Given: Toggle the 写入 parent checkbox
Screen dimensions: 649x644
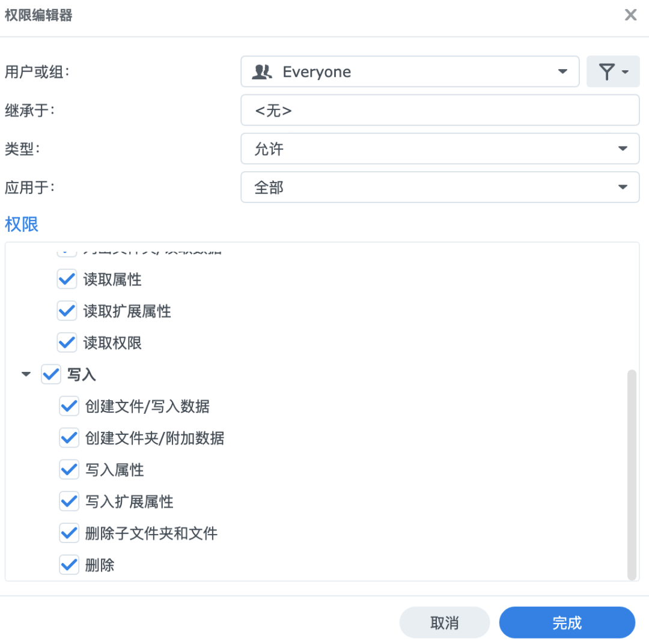Looking at the screenshot, I should 50,375.
